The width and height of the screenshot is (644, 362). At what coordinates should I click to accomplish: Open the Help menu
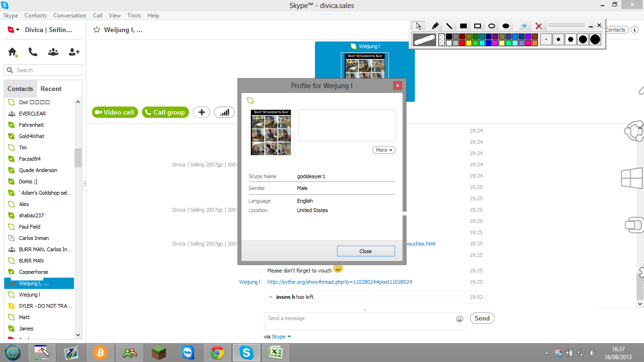tap(153, 16)
